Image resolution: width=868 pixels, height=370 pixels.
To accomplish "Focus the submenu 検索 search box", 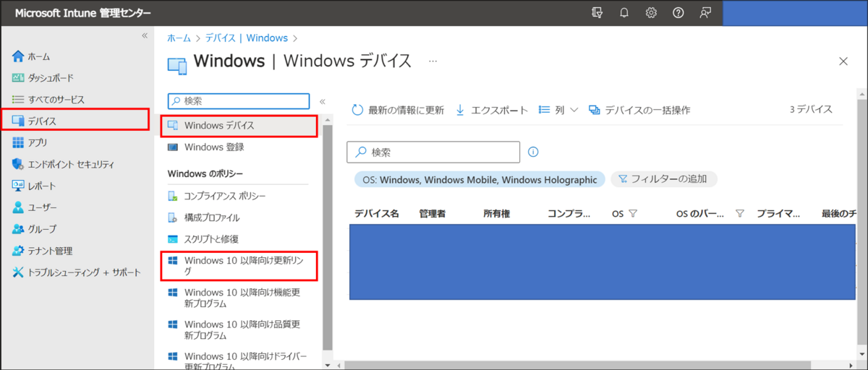I will point(239,101).
